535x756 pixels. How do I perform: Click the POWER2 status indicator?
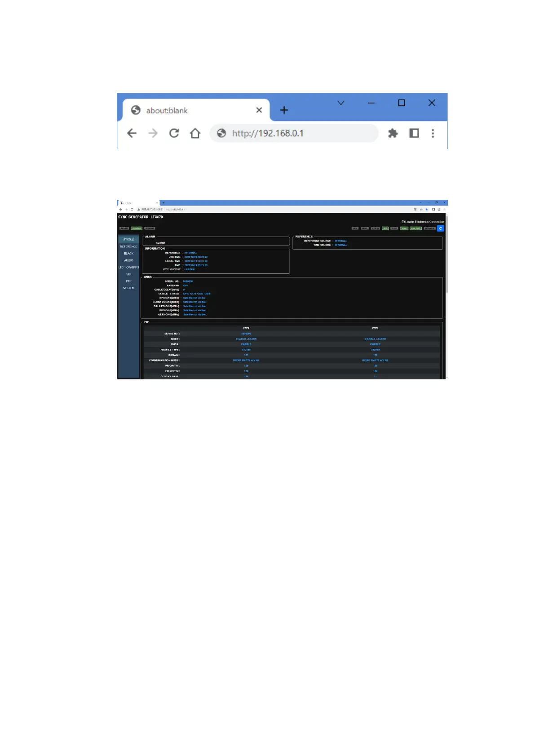150,229
